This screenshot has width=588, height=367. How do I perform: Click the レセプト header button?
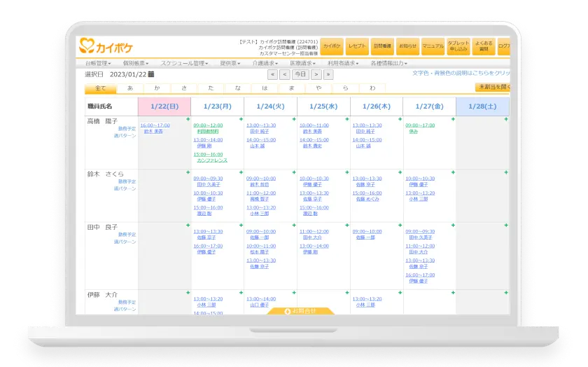coord(357,46)
